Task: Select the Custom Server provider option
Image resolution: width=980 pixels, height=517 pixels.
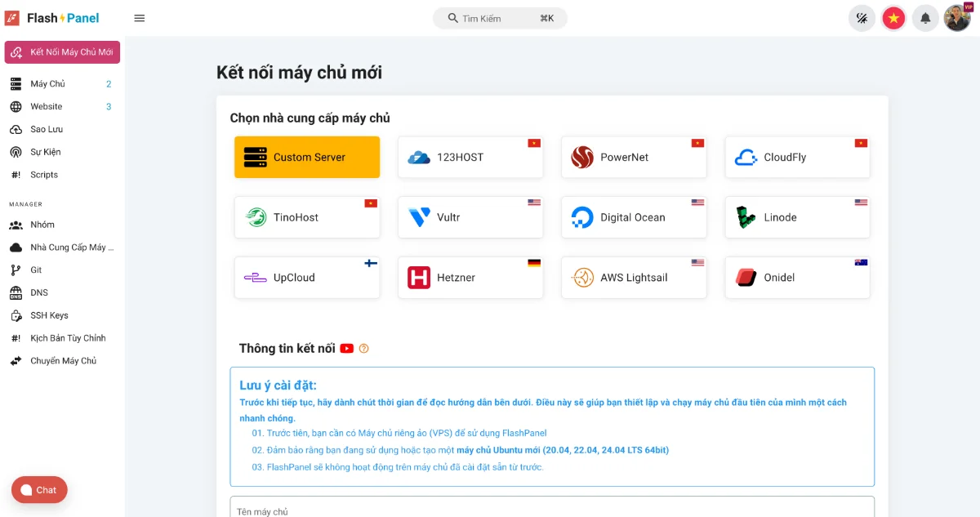Action: pos(306,157)
